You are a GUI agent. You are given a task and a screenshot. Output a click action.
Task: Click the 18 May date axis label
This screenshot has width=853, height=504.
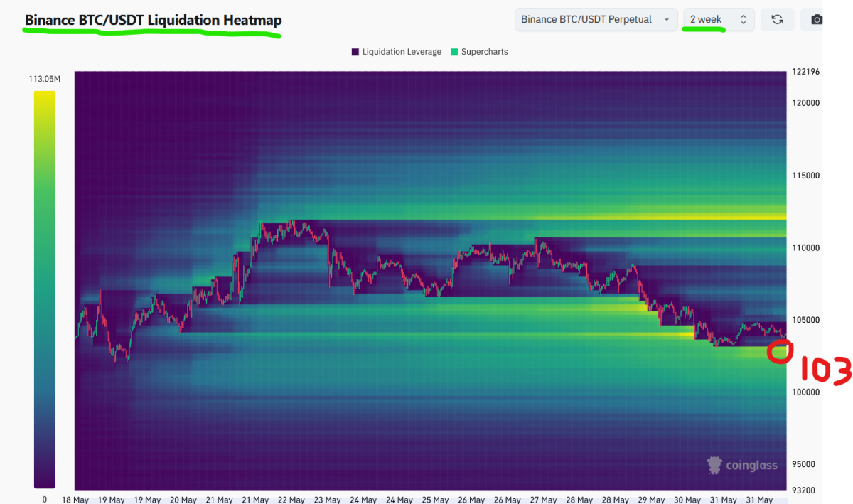(75, 499)
